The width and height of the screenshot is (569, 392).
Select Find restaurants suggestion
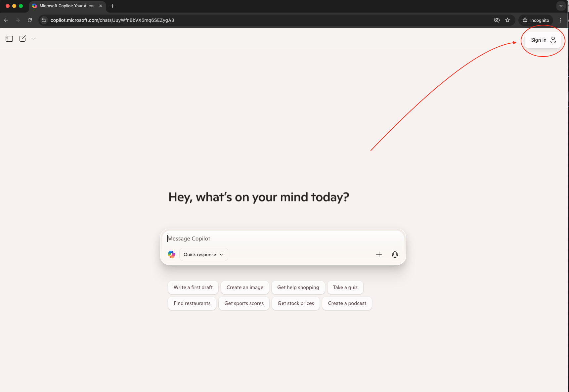[192, 303]
